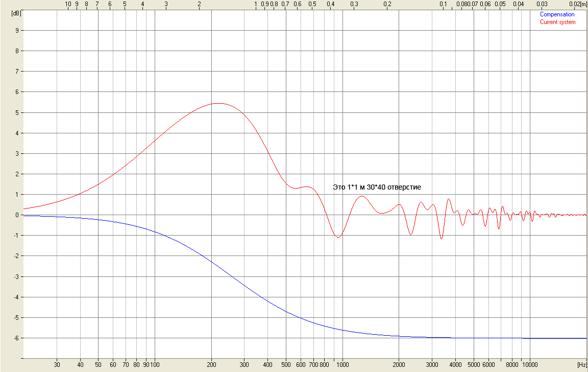Click the 200 Hz frequency axis label
588x372 pixels.
[x=211, y=364]
